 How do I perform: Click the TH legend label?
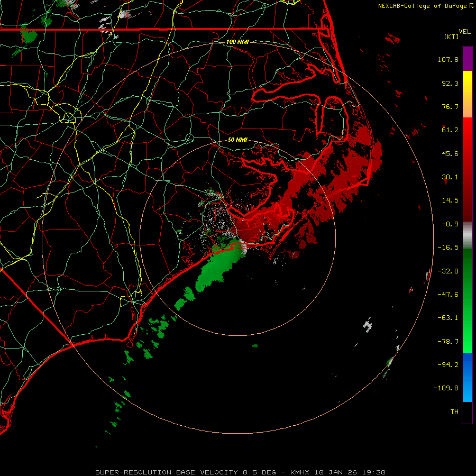tap(454, 411)
